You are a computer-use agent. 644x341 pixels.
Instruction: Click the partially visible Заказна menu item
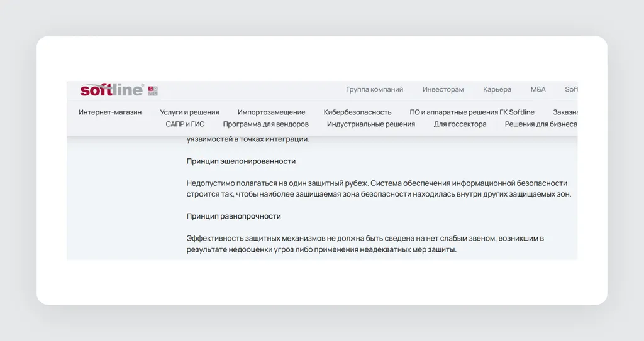(x=565, y=112)
